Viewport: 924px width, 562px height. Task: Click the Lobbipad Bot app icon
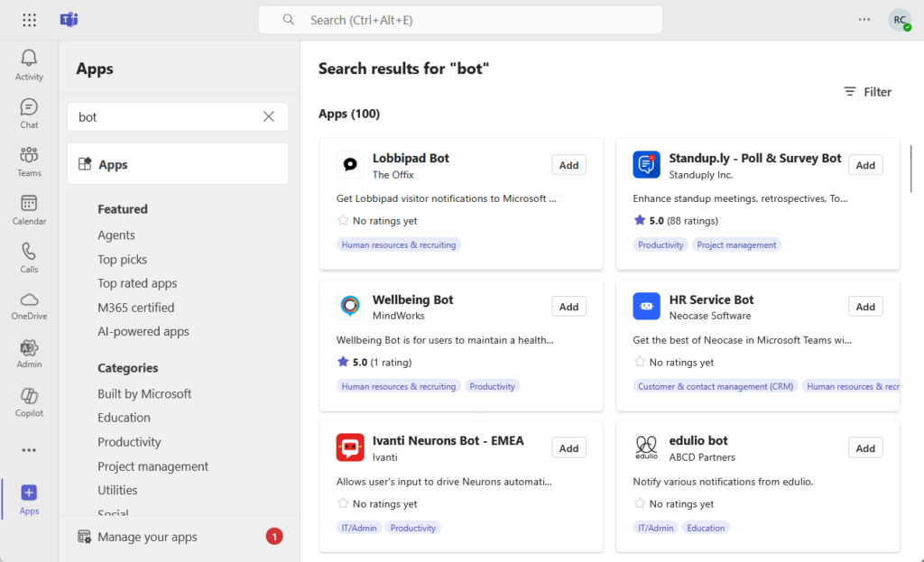click(x=350, y=164)
